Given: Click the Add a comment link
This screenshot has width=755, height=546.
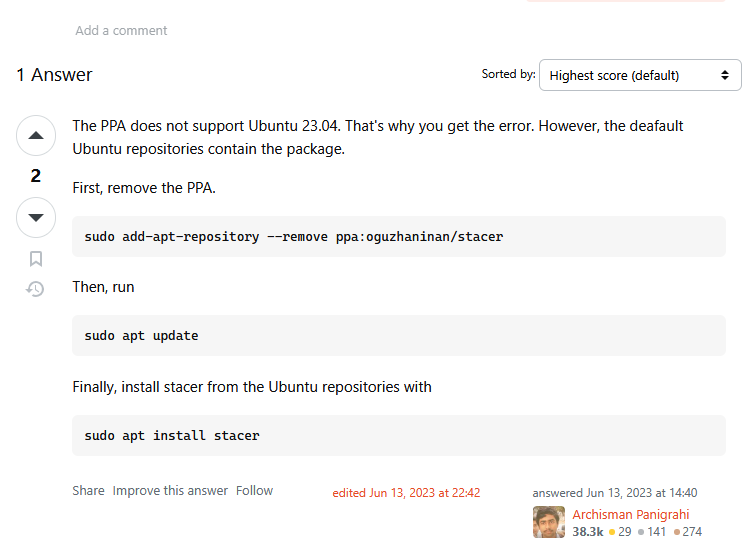Looking at the screenshot, I should point(121,30).
